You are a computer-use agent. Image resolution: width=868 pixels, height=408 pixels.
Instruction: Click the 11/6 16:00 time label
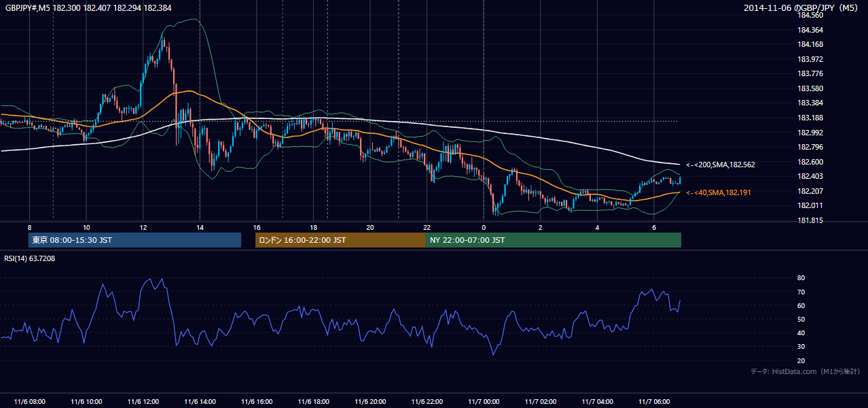pos(257,402)
